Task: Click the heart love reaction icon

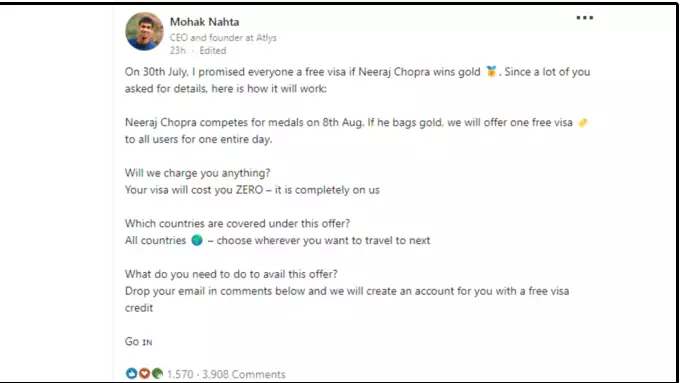Action: click(144, 373)
